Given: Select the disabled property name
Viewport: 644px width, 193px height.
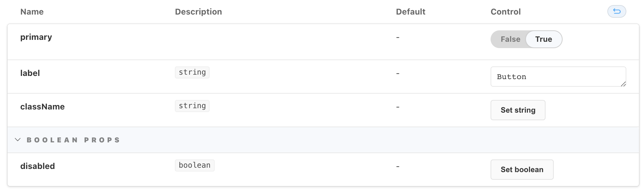Looking at the screenshot, I should (x=38, y=166).
